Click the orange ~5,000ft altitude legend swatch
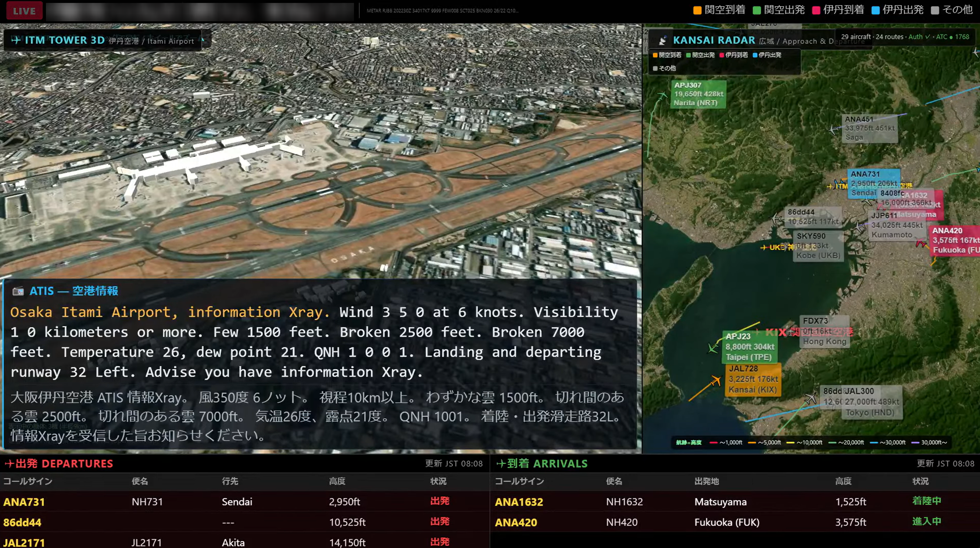Viewport: 980px width, 548px height. pyautogui.click(x=752, y=442)
